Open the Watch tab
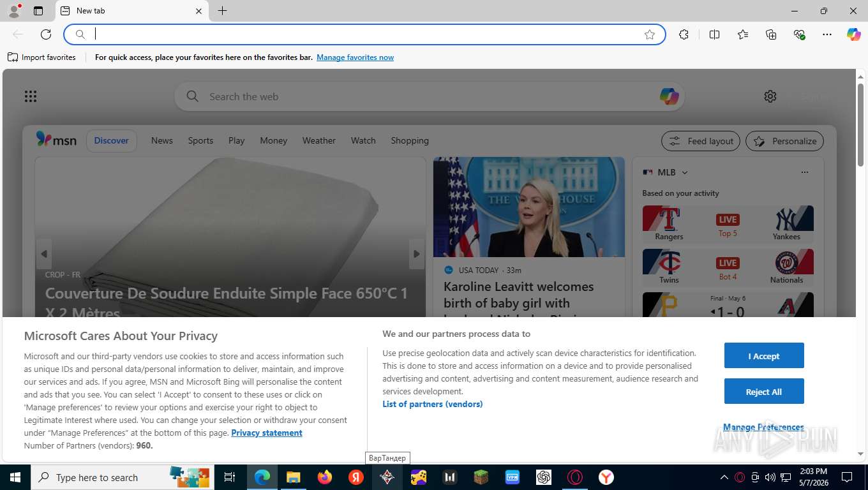Screen dimensions: 868x490 click(363, 140)
